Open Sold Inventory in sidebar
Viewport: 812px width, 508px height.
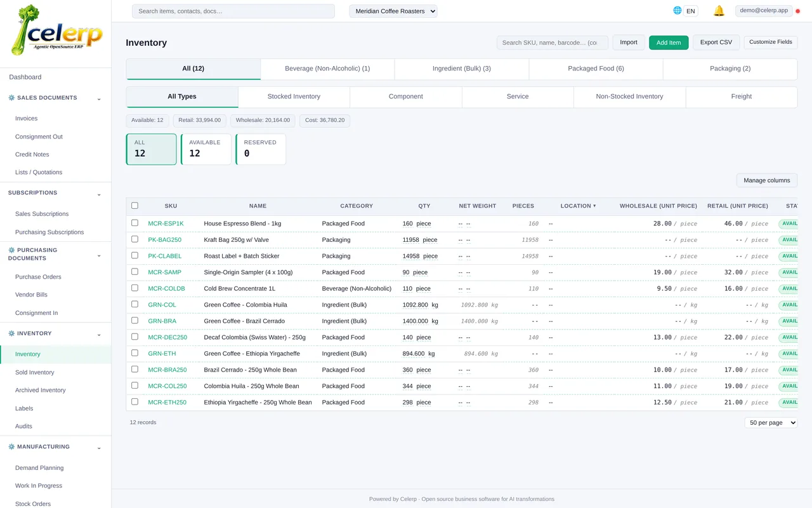coord(35,372)
